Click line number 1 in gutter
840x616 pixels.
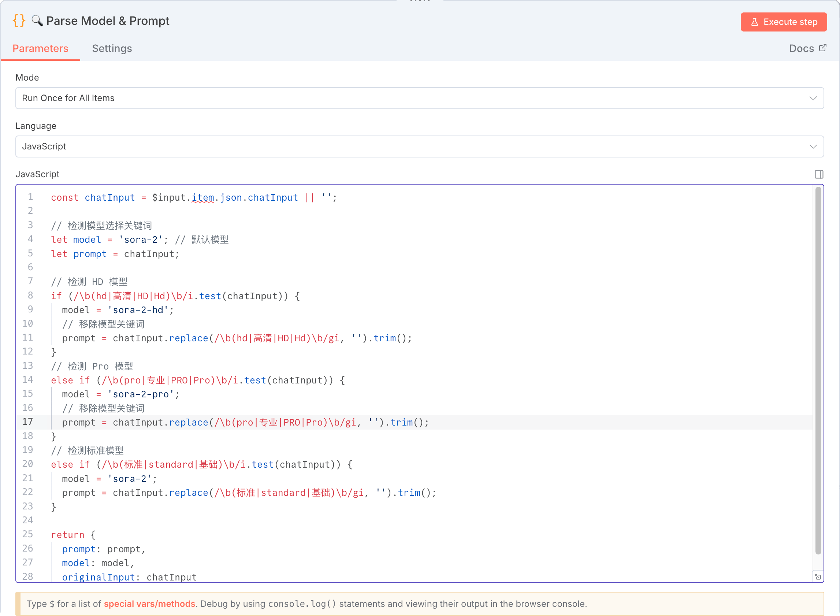(x=30, y=197)
